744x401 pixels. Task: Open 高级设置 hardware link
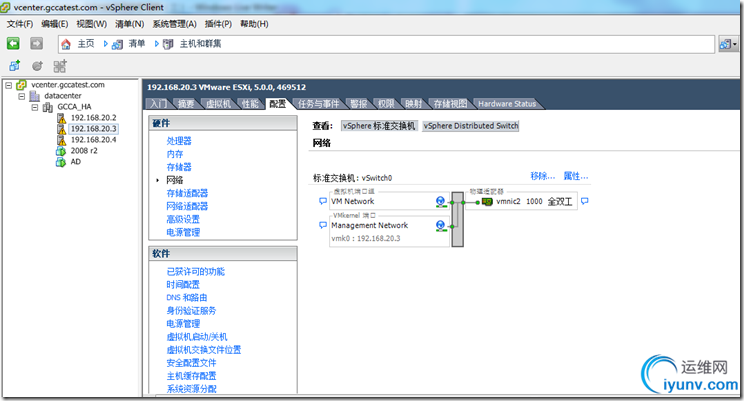(183, 219)
